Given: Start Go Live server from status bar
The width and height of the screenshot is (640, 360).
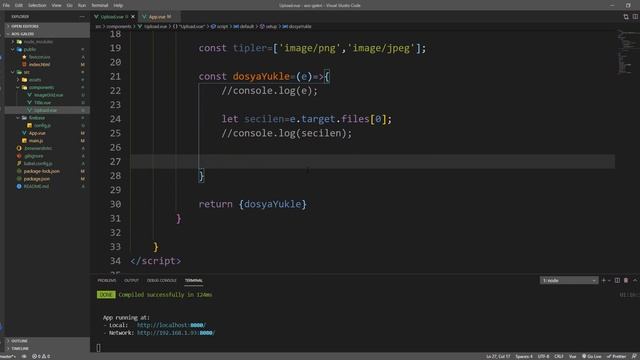Looking at the screenshot, I should (x=591, y=357).
